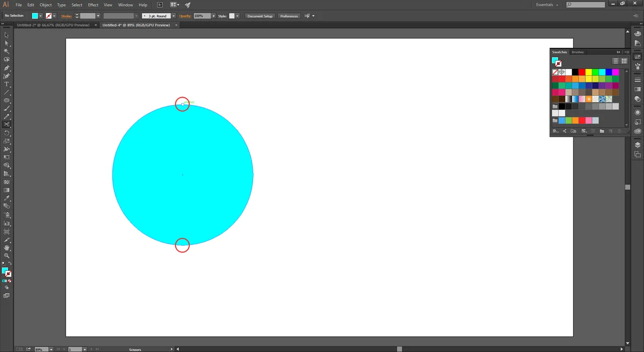This screenshot has height=352, width=644.
Task: Choose the Hand tool
Action: [x=7, y=248]
